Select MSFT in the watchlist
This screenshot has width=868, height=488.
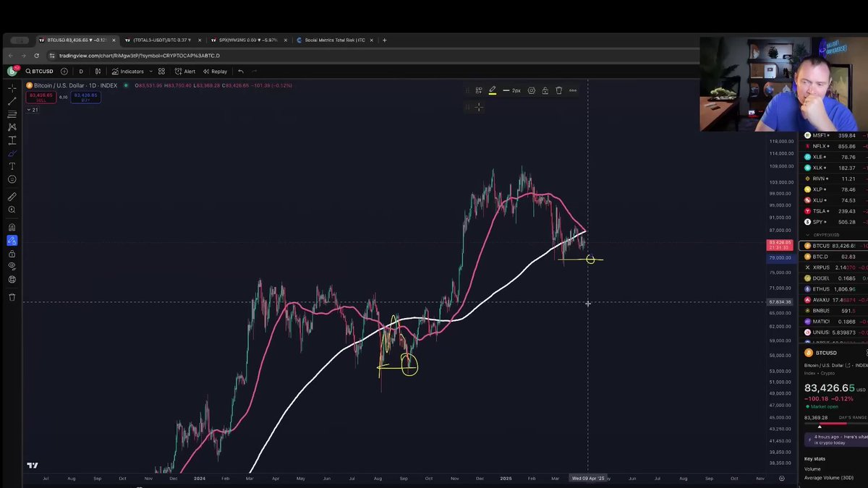834,135
